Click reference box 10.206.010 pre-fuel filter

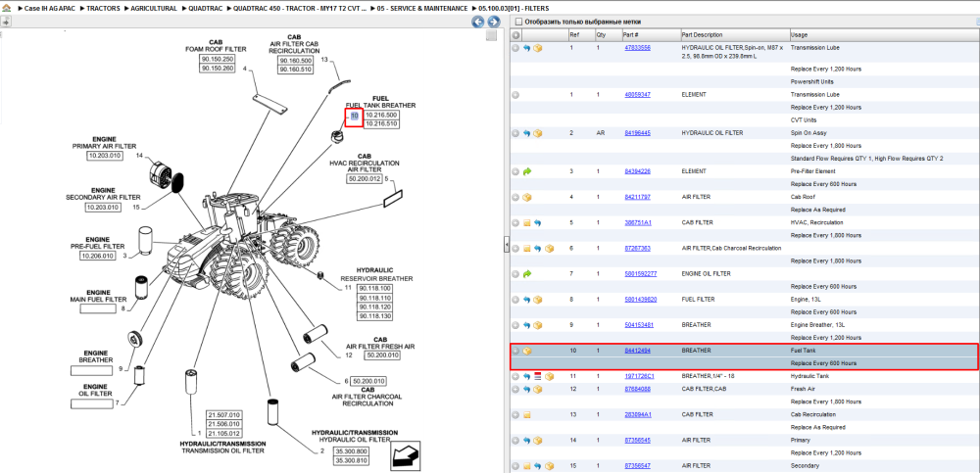coord(97,257)
